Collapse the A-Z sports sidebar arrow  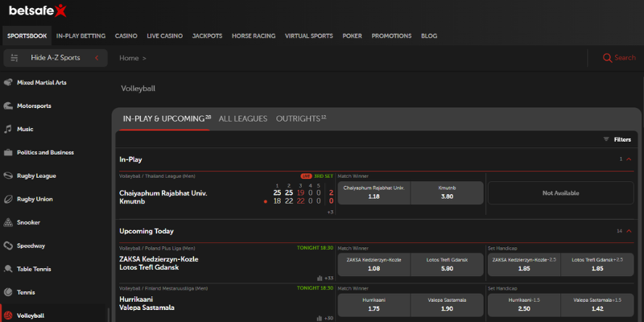tap(97, 58)
